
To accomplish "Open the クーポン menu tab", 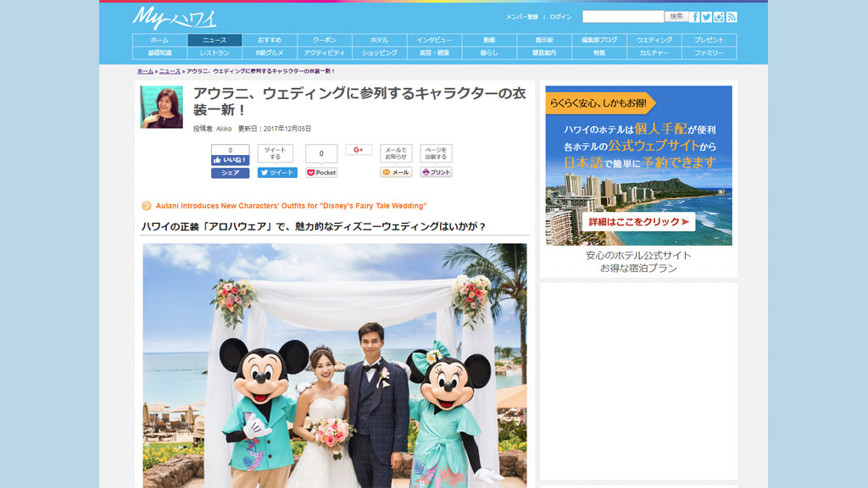I will 325,40.
